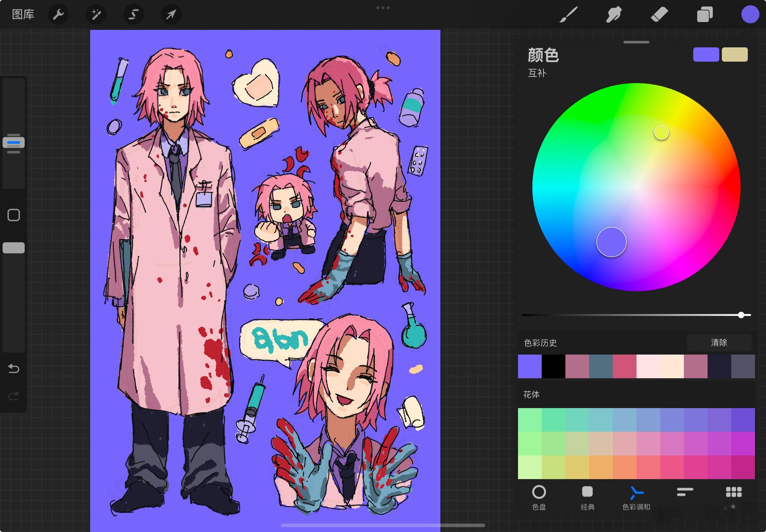Click the 颜色 panel title
The width and height of the screenshot is (766, 532).
[543, 55]
